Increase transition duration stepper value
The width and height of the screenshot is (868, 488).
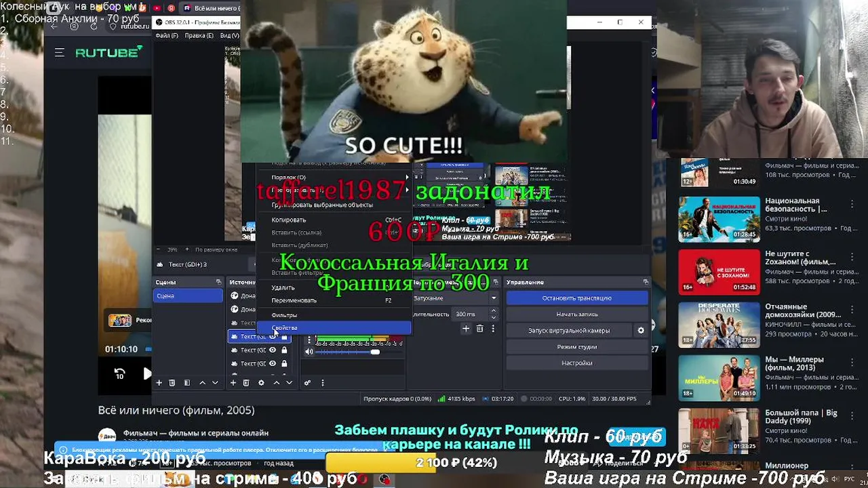(x=493, y=312)
